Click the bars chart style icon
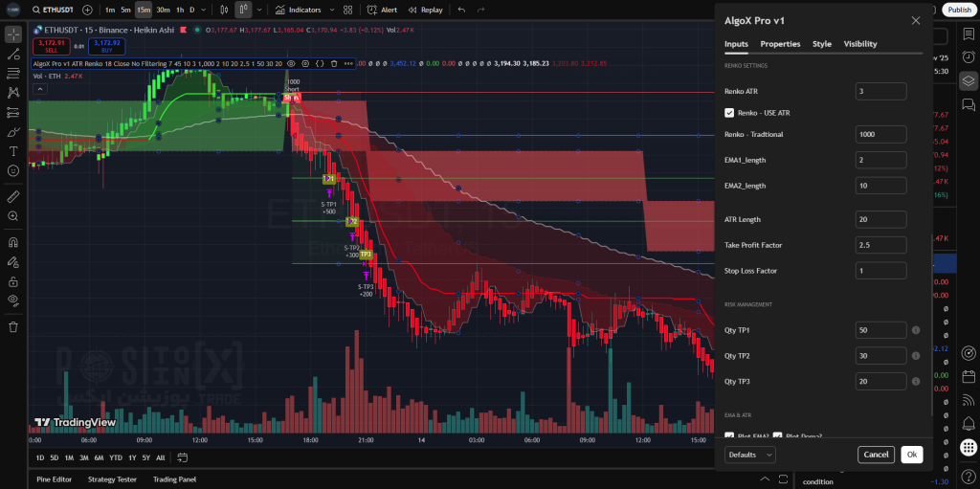980x489 pixels. [x=224, y=10]
